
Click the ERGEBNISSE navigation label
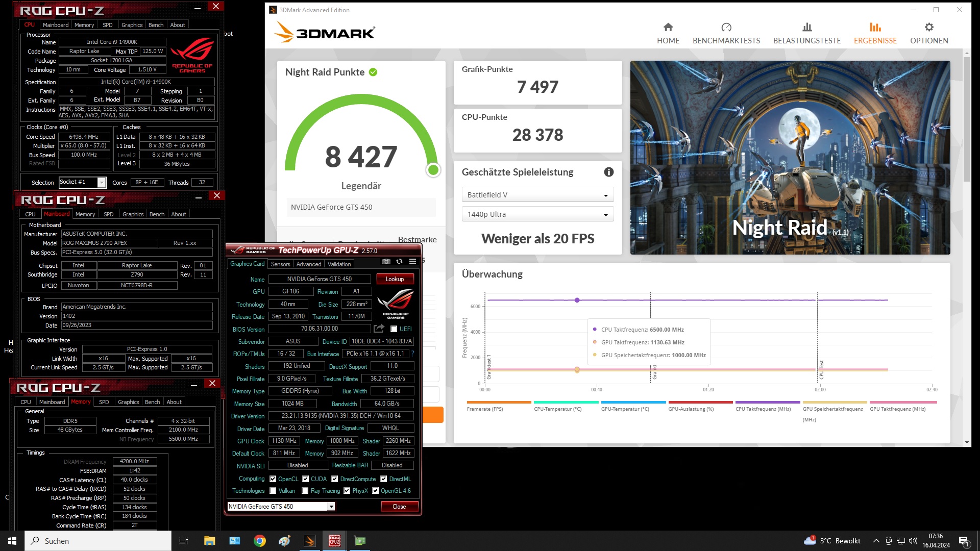[875, 41]
